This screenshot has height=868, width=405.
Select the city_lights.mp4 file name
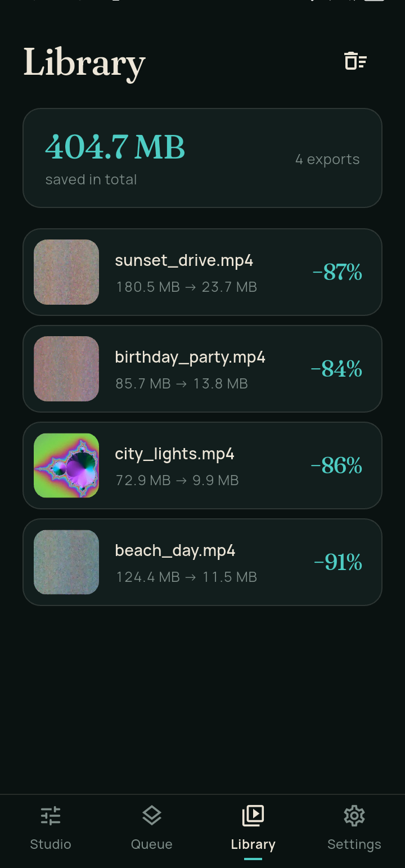tap(174, 454)
